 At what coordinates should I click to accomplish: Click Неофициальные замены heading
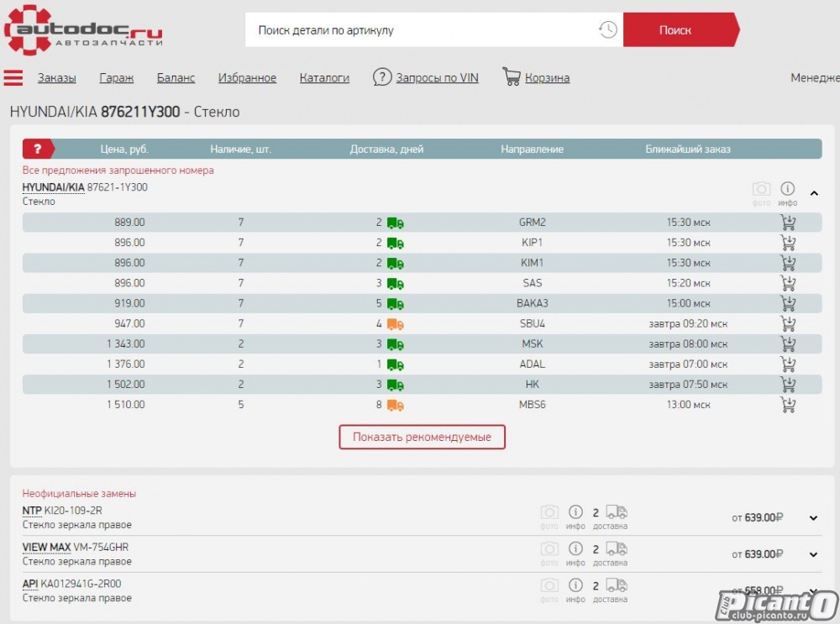click(x=79, y=493)
